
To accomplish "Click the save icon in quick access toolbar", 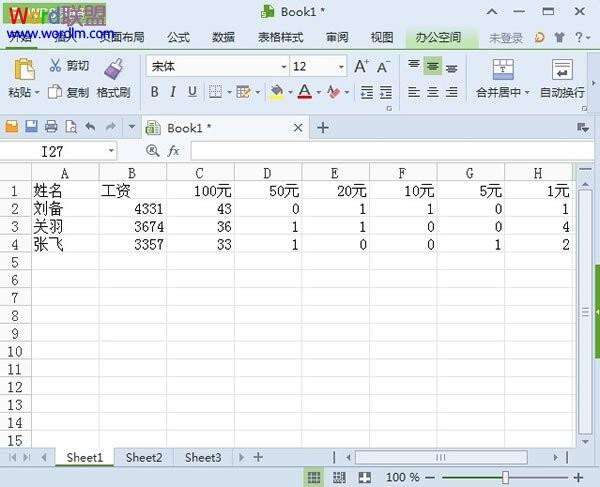I will click(31, 127).
